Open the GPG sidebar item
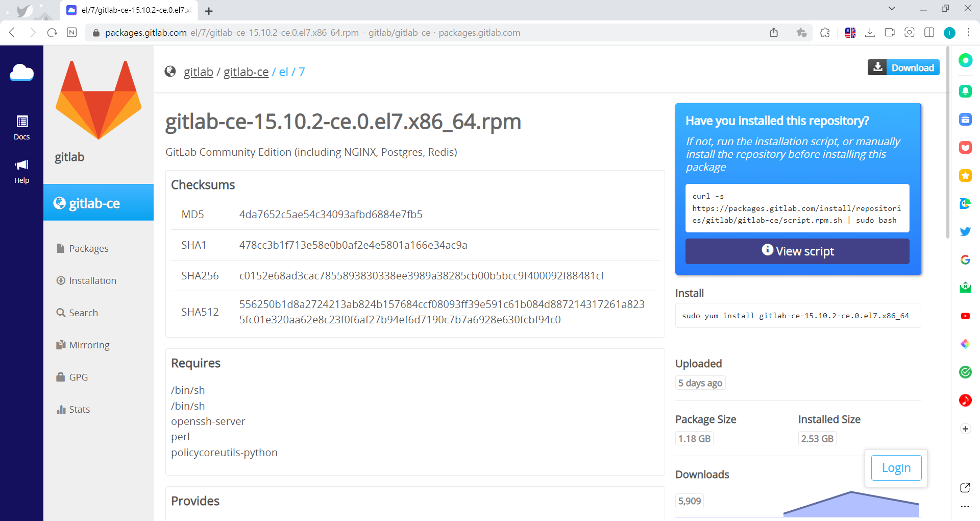Viewport: 980px width, 521px height. 72,377
